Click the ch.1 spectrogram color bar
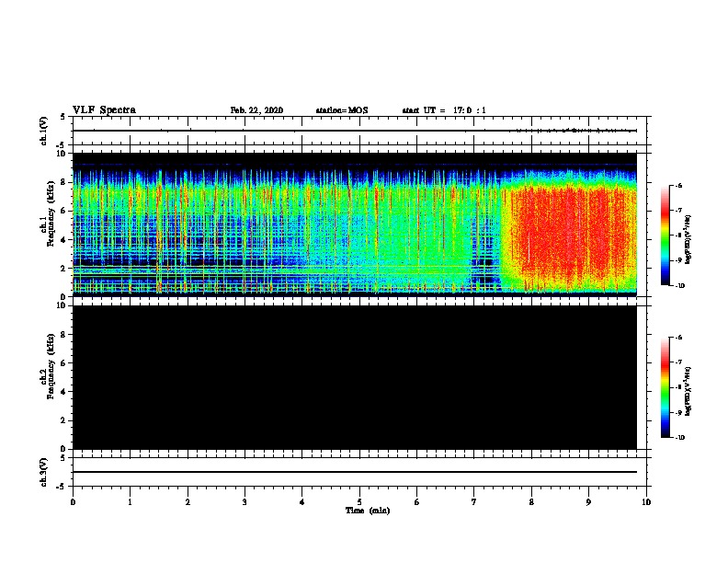 tap(665, 236)
